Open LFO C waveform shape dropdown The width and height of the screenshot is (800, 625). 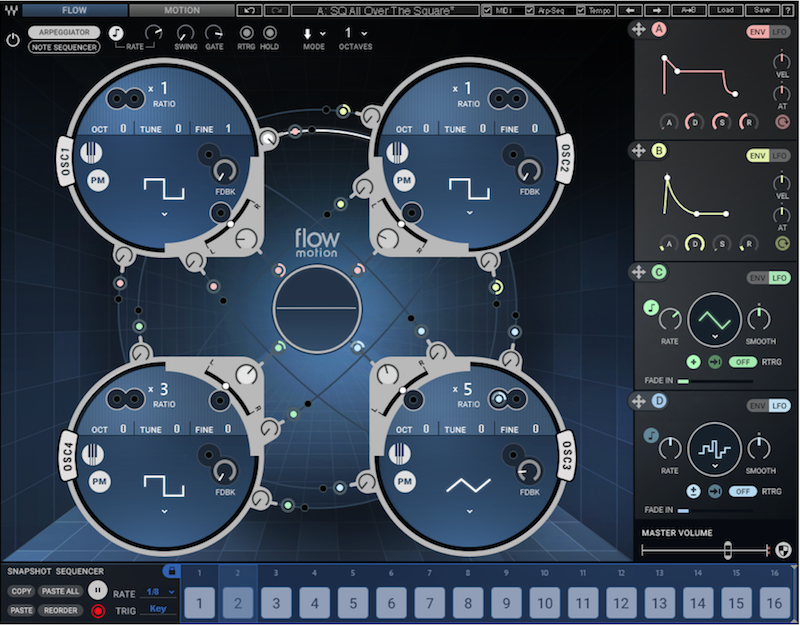(714, 336)
